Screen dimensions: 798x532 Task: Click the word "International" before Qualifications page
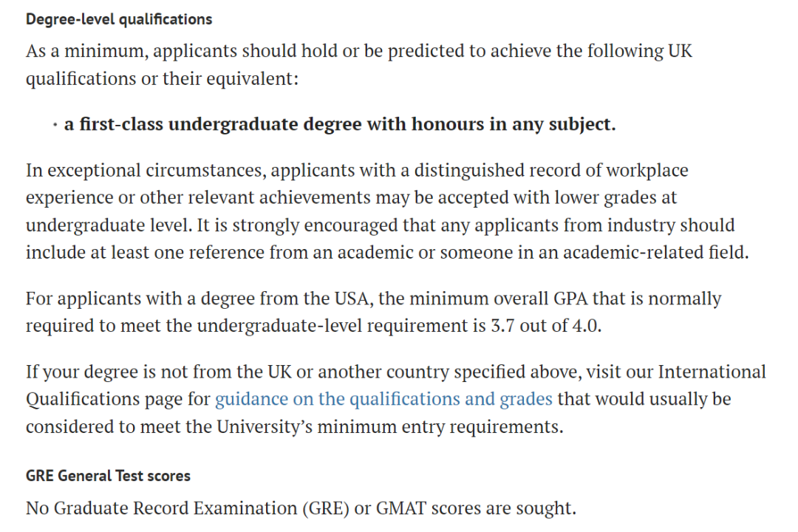pos(712,372)
